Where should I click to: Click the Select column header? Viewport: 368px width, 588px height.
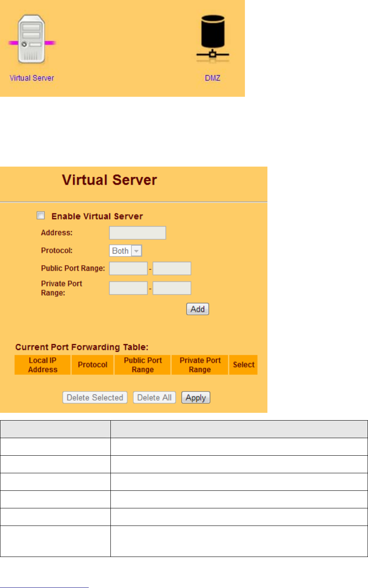[x=244, y=365]
